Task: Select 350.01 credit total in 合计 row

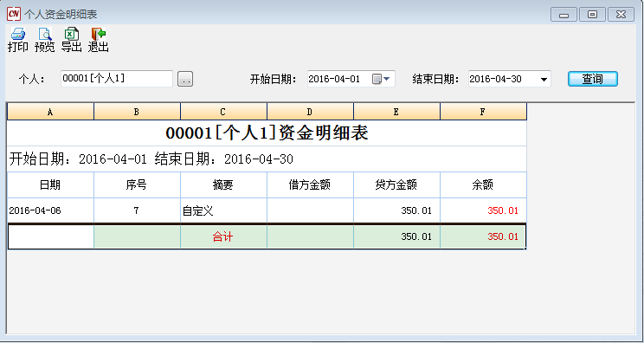Action: point(396,236)
